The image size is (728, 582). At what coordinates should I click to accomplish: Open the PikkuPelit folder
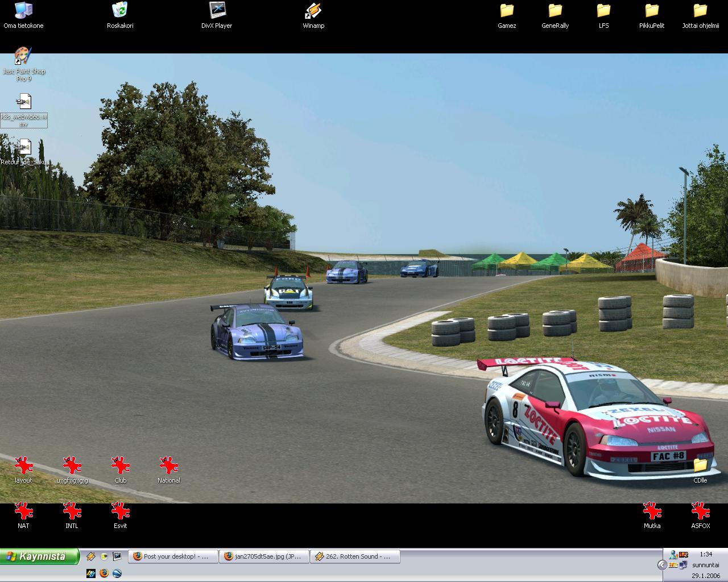pos(652,15)
